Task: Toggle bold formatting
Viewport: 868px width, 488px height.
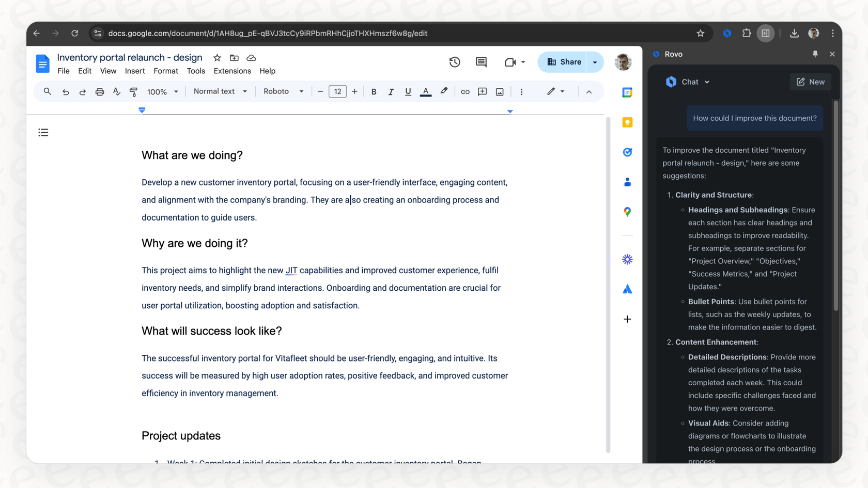Action: click(374, 91)
